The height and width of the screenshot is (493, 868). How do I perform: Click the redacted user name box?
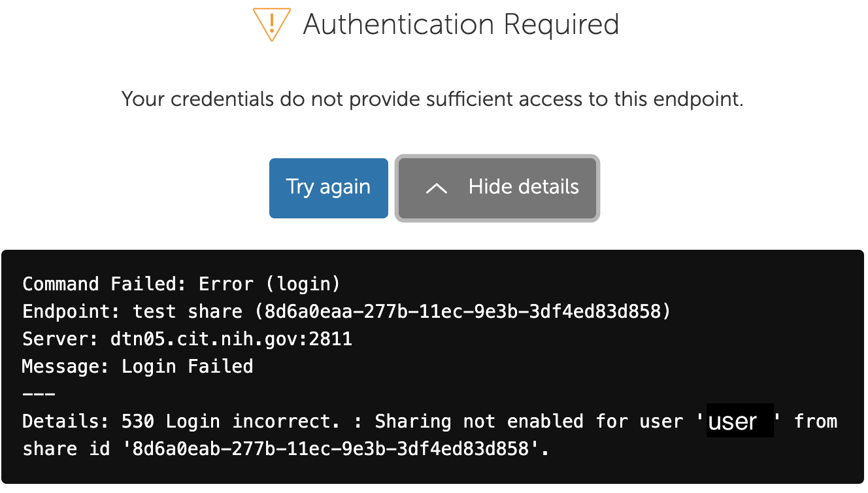pyautogui.click(x=739, y=421)
